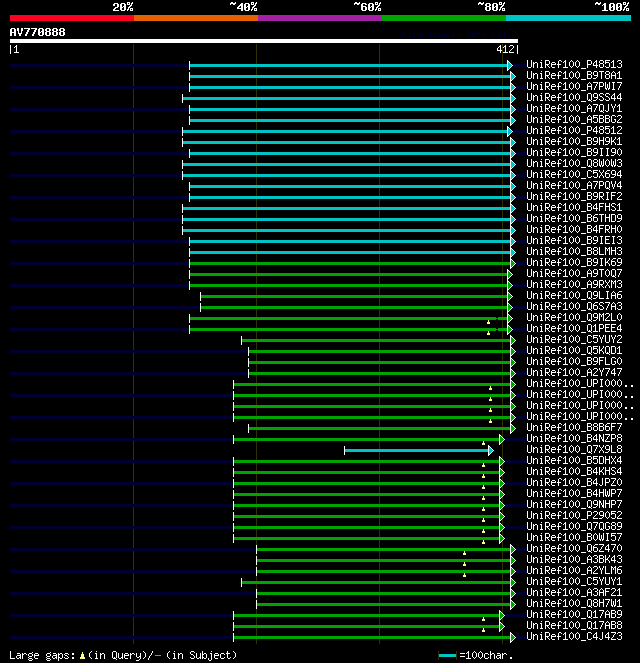Choose the UniRef100_Q9M2L0 entry
Viewport: 640px width, 663px height.
click(574, 317)
